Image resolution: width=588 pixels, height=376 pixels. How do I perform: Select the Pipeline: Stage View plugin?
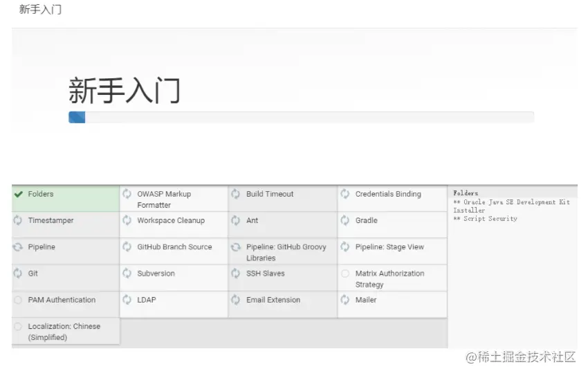point(389,247)
